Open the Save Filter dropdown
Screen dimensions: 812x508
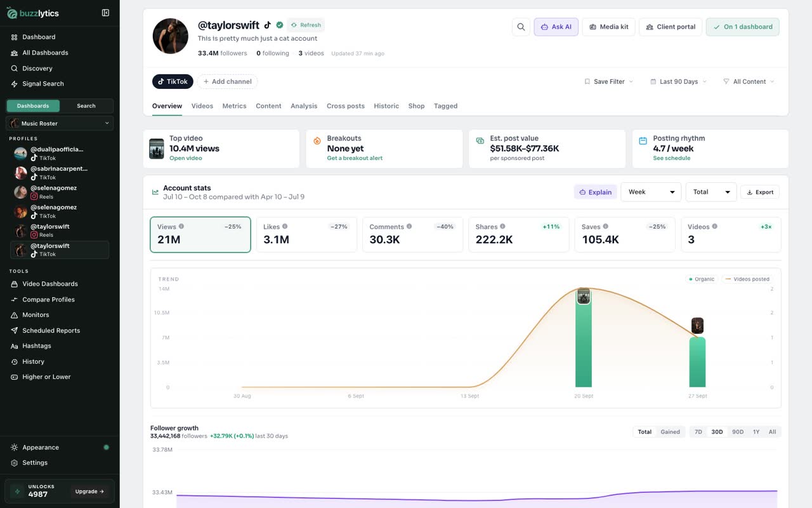coord(609,82)
